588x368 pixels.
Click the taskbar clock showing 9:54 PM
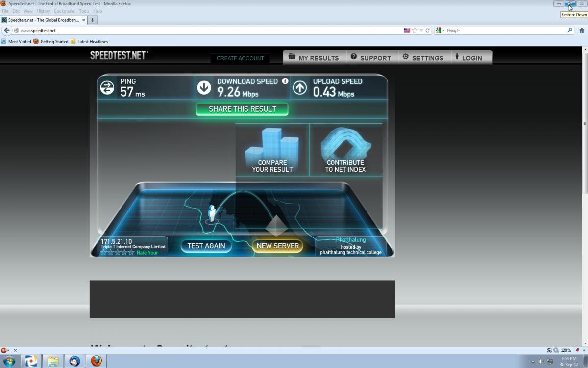(x=568, y=361)
